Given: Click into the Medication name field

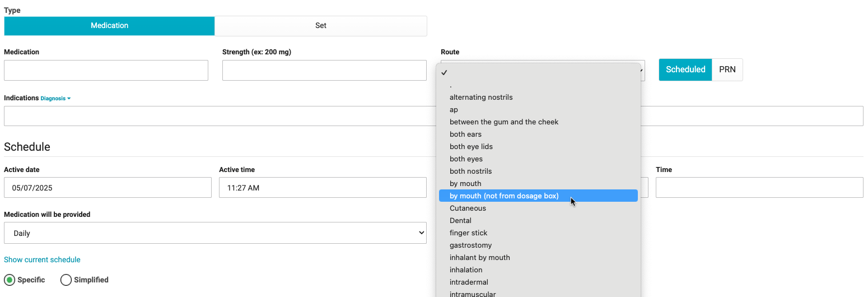Looking at the screenshot, I should click(x=106, y=71).
